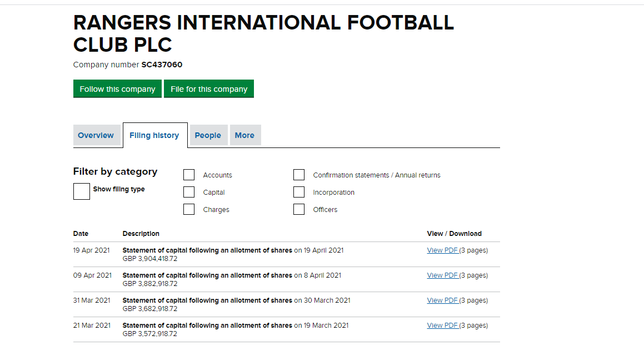Check the Incorporation filter checkbox
Image resolution: width=644 pixels, height=345 pixels.
[x=299, y=192]
